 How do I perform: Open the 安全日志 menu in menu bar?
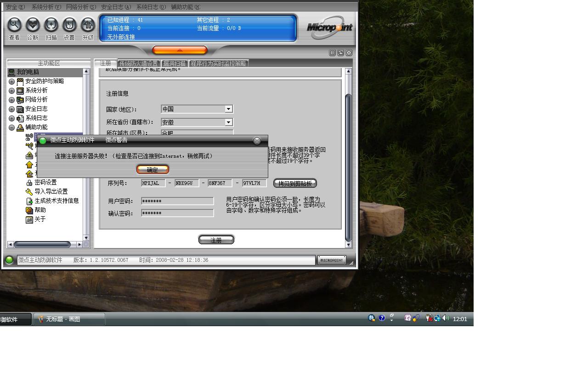(116, 7)
